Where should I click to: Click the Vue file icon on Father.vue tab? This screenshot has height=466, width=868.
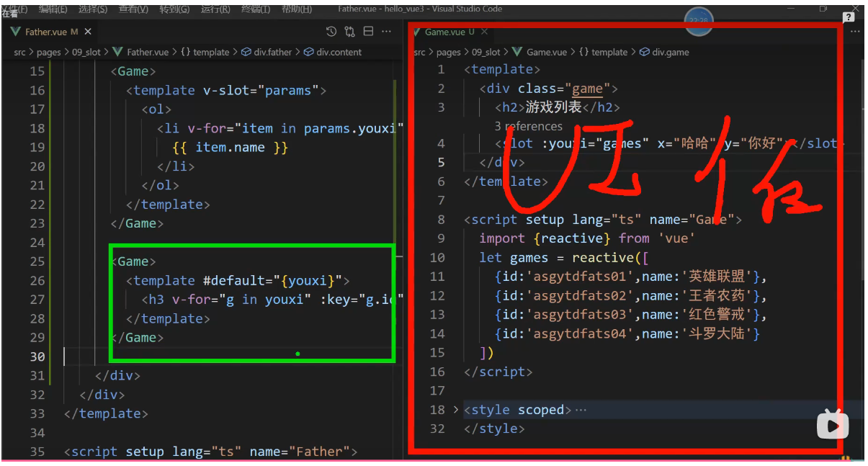pos(16,32)
